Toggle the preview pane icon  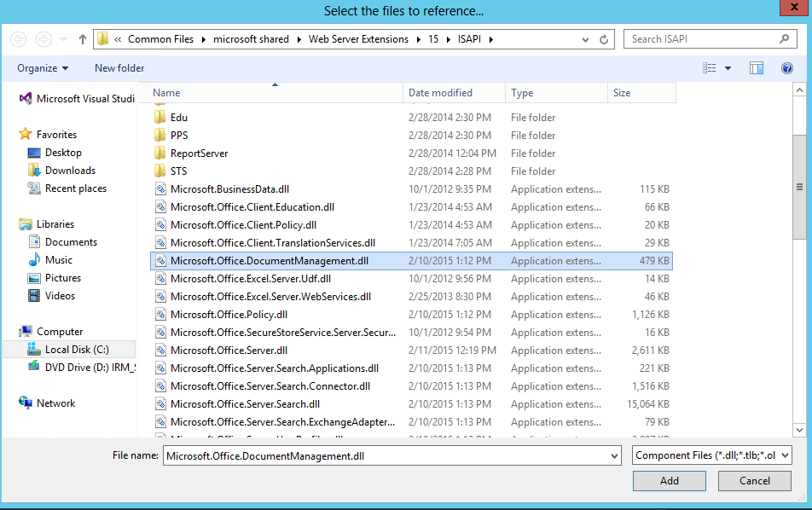[756, 68]
